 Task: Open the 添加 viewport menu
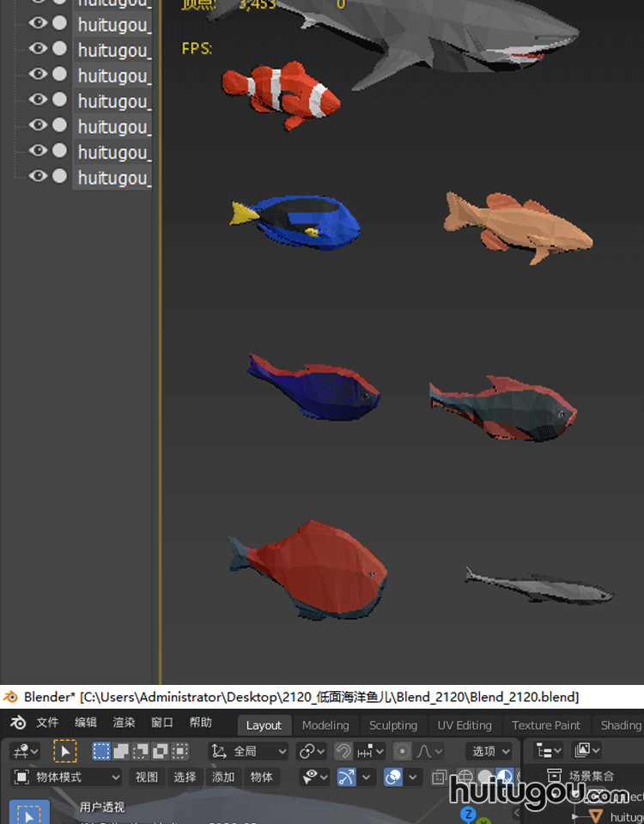(x=223, y=778)
